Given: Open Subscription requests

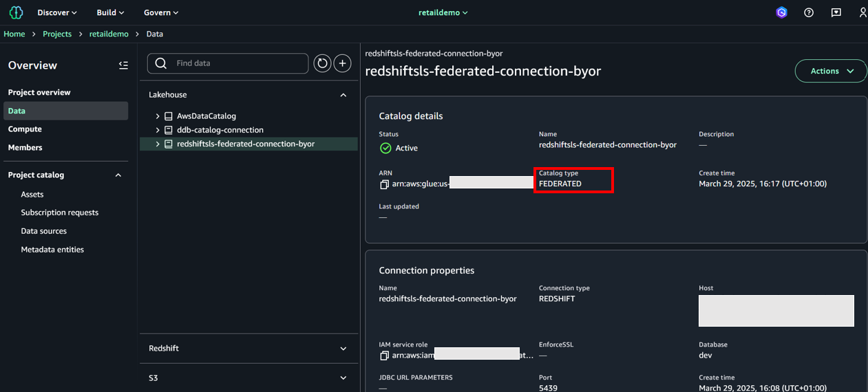Looking at the screenshot, I should coord(60,213).
